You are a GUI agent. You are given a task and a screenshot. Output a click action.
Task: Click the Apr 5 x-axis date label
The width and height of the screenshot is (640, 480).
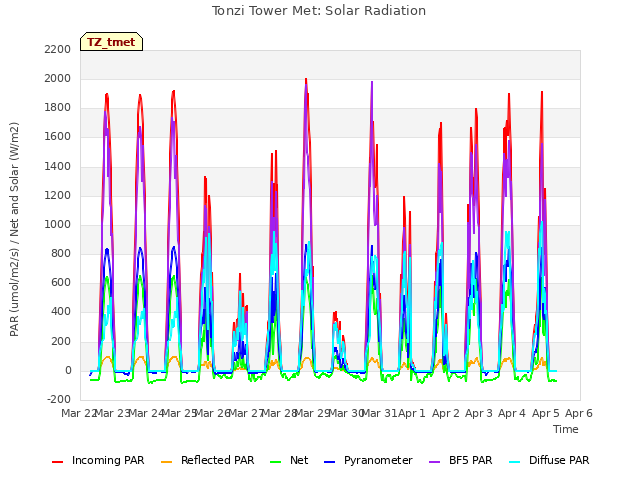(546, 413)
